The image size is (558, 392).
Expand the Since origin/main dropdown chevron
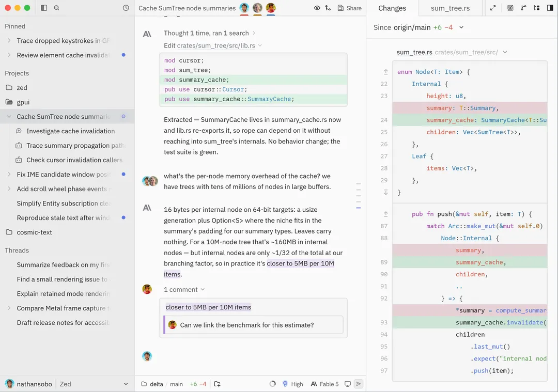(x=461, y=27)
